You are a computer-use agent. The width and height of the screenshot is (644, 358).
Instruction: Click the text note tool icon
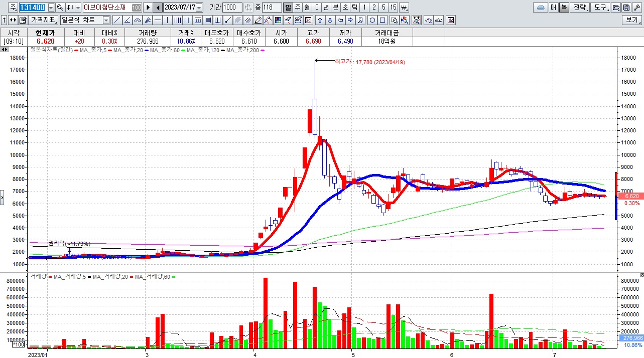(360, 20)
